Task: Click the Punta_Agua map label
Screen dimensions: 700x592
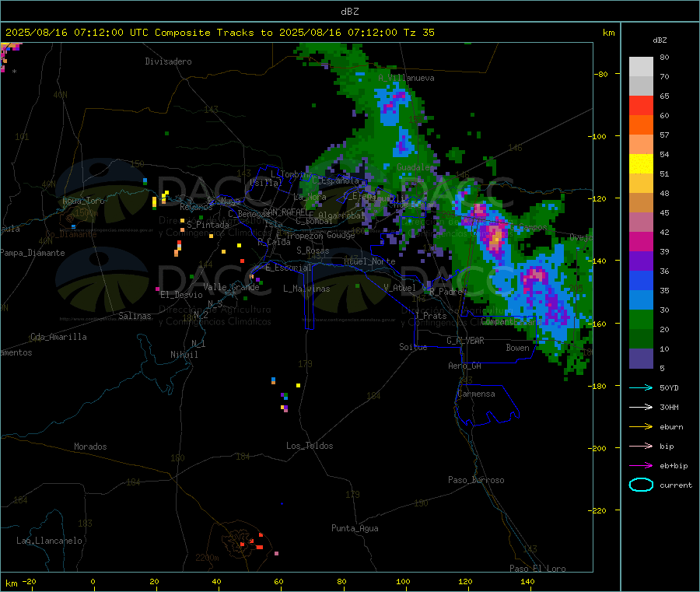Action: click(355, 528)
